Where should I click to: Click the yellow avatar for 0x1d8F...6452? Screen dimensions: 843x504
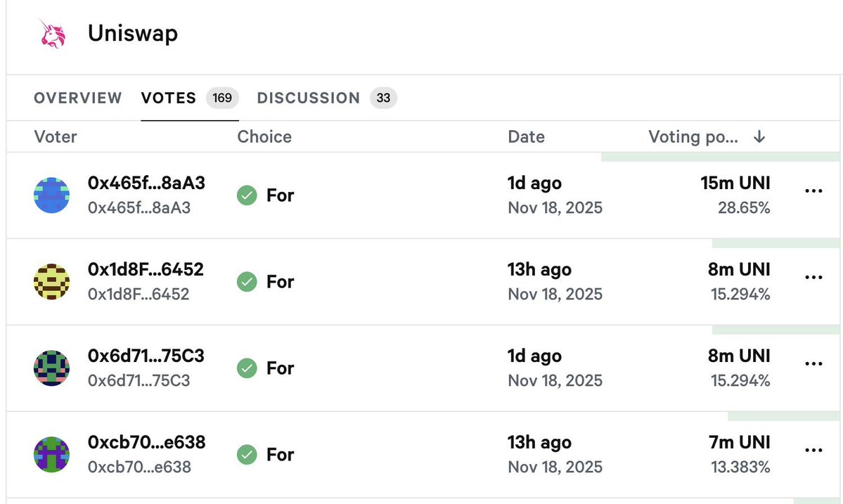(x=52, y=281)
